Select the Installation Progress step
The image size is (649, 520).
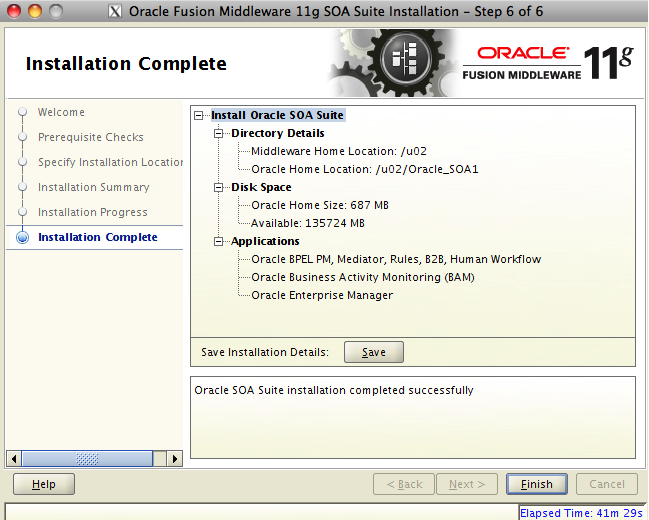(x=92, y=212)
